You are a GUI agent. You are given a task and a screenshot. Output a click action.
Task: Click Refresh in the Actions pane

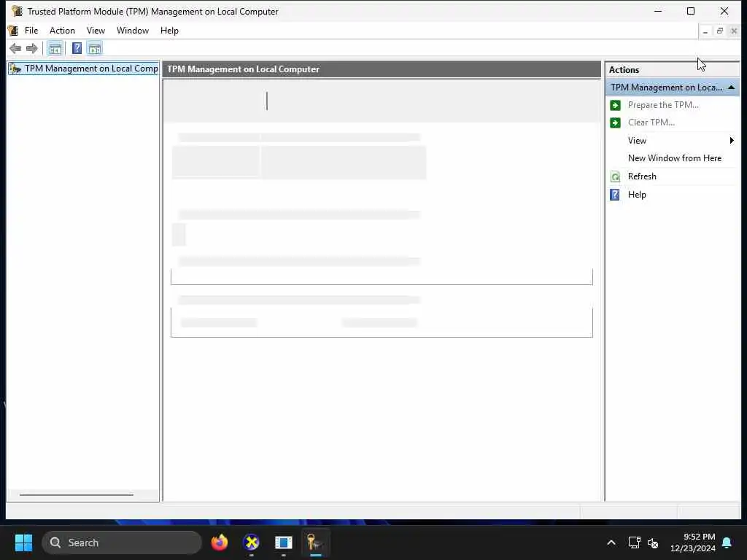642,176
